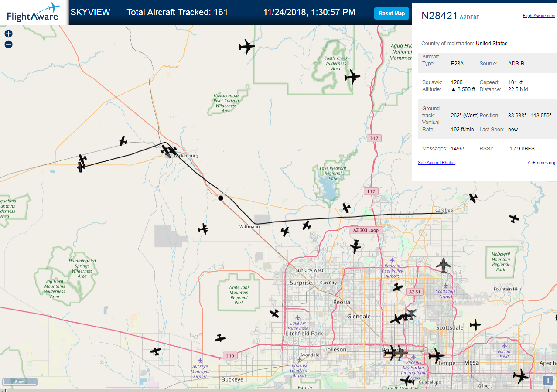
Task: Select aircraft east of Scottsdale city label
Action: click(475, 324)
